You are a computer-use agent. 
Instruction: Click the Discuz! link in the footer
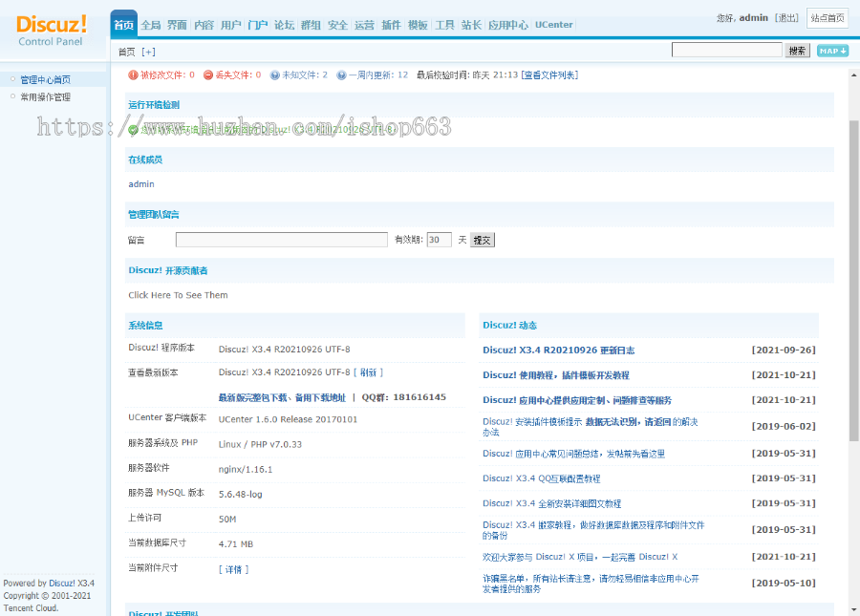pyautogui.click(x=62, y=584)
